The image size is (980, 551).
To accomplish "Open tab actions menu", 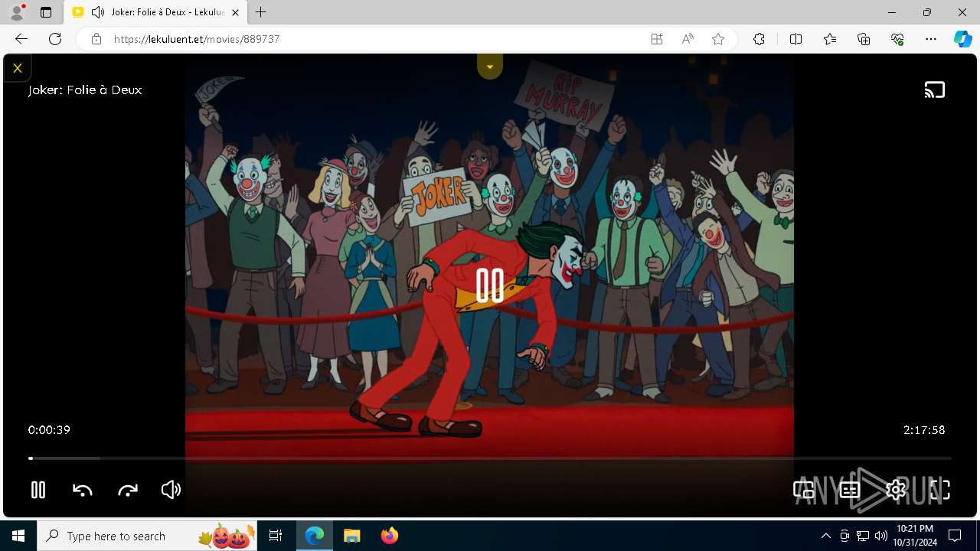I will point(46,12).
